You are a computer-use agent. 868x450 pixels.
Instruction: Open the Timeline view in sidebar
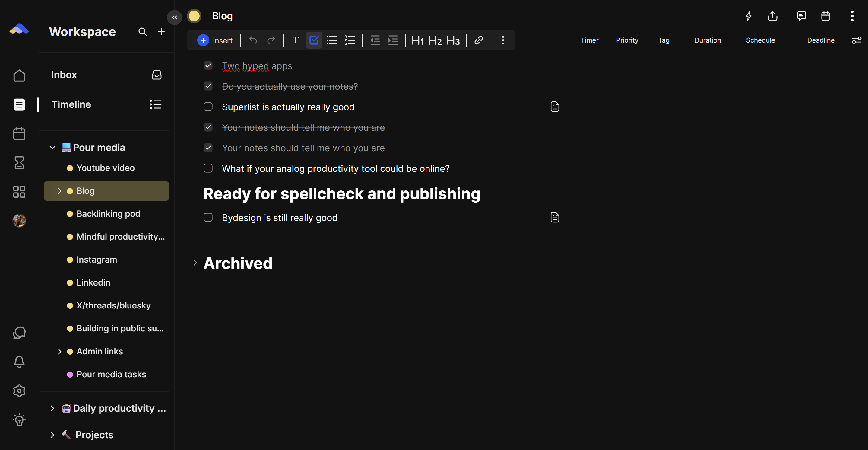(71, 104)
